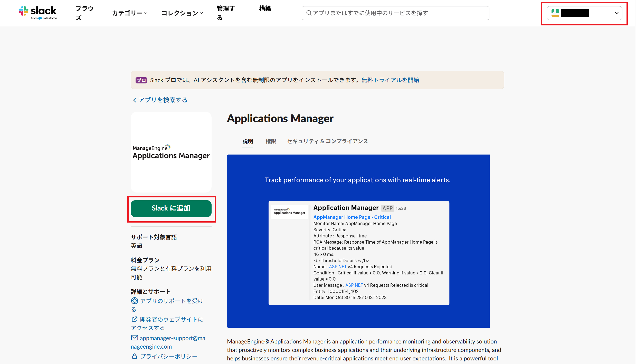Click the external link icon for developer website
Viewport: 636px width, 364px height.
134,319
